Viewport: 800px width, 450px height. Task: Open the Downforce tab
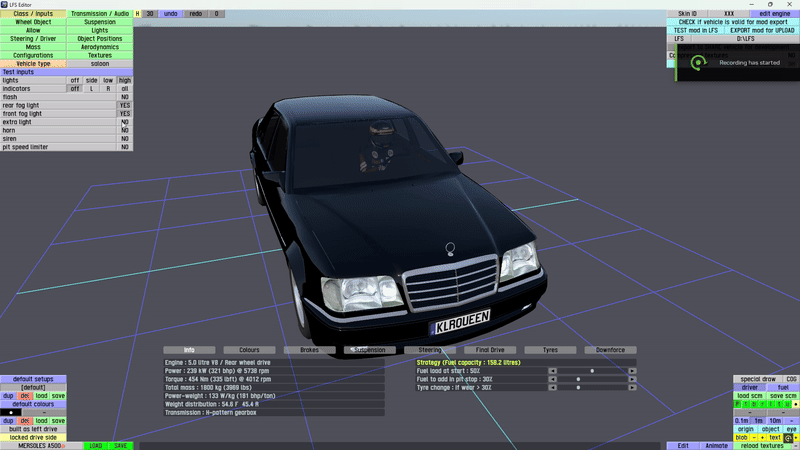pyautogui.click(x=611, y=350)
